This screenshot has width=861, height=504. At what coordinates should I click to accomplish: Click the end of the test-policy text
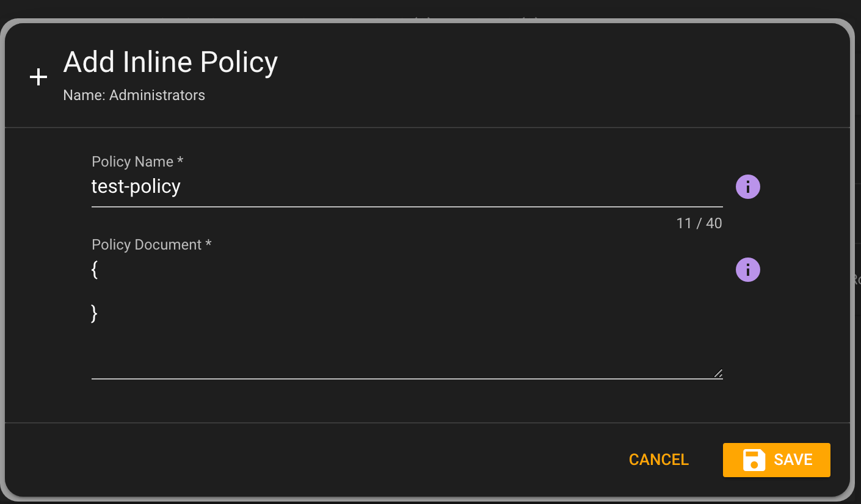(x=181, y=187)
